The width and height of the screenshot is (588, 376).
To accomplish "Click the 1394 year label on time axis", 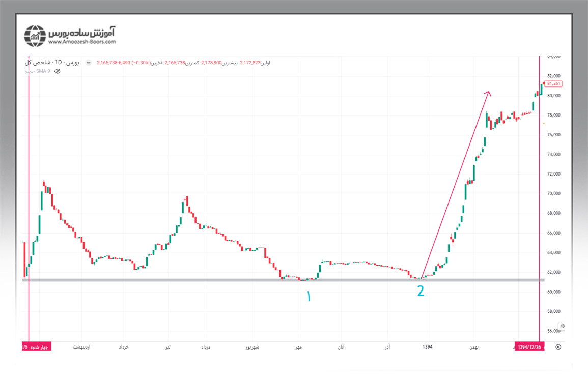I will click(427, 347).
